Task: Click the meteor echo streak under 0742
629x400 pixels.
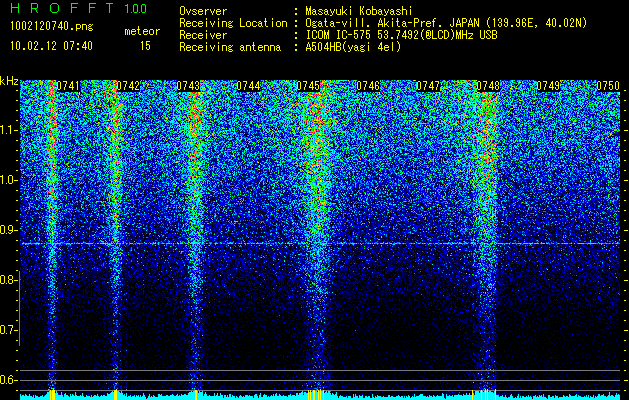Action: tap(116, 235)
